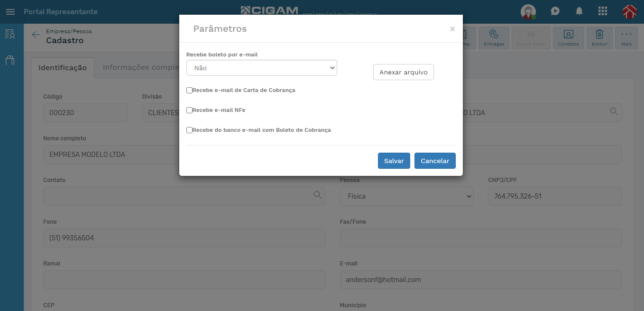Click the company/person sidebar icon
The width and height of the screenshot is (644, 311).
point(10,34)
